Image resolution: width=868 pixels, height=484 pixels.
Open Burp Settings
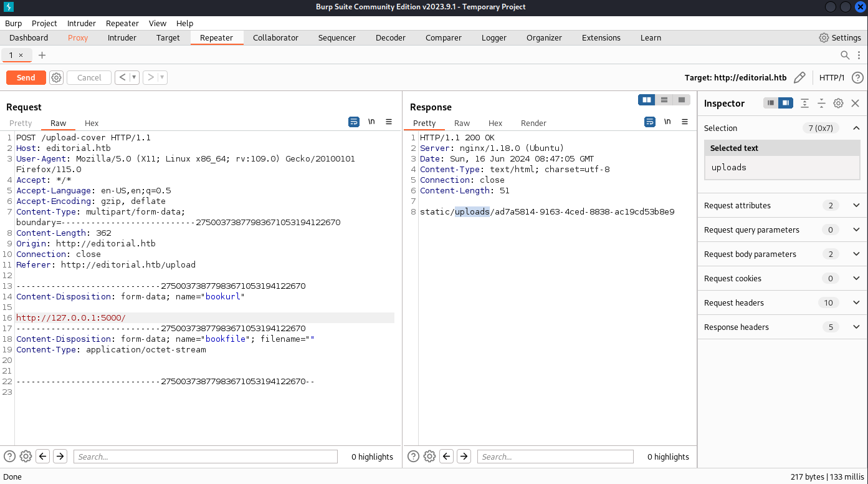840,37
